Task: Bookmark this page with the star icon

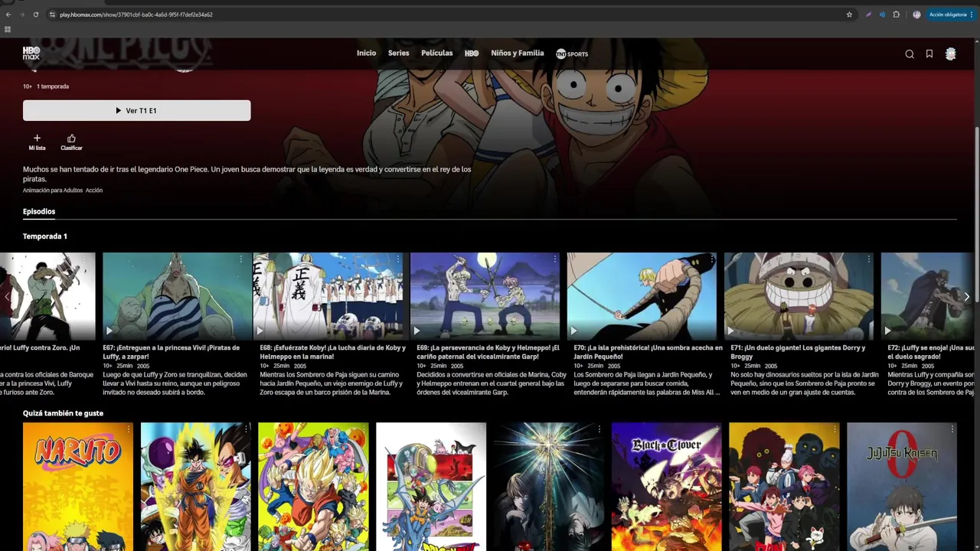Action: coord(849,15)
